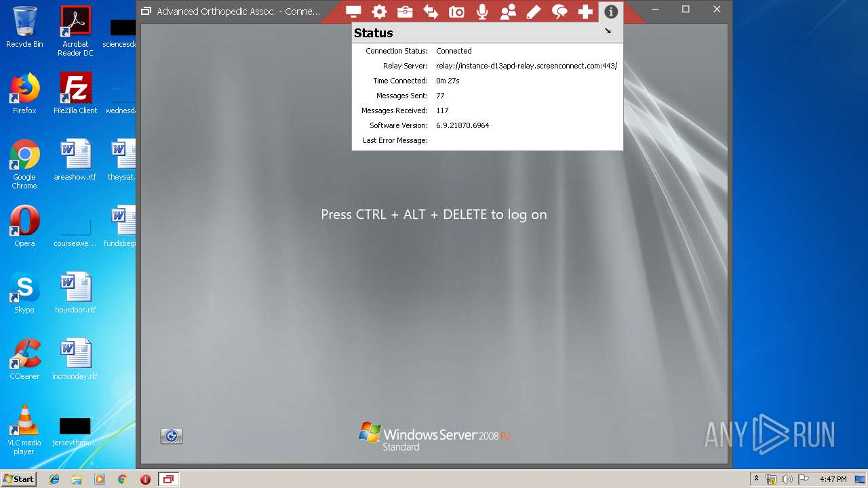Image resolution: width=868 pixels, height=488 pixels.
Task: Select the Skype desktop shortcut
Action: point(24,293)
